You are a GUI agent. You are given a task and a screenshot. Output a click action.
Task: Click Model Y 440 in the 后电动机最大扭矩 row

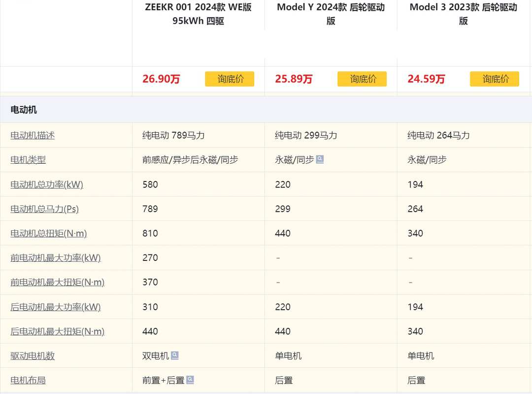(x=283, y=331)
